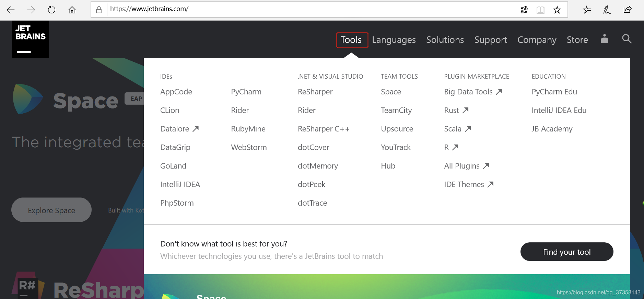Open the translate page icon

pos(524,10)
